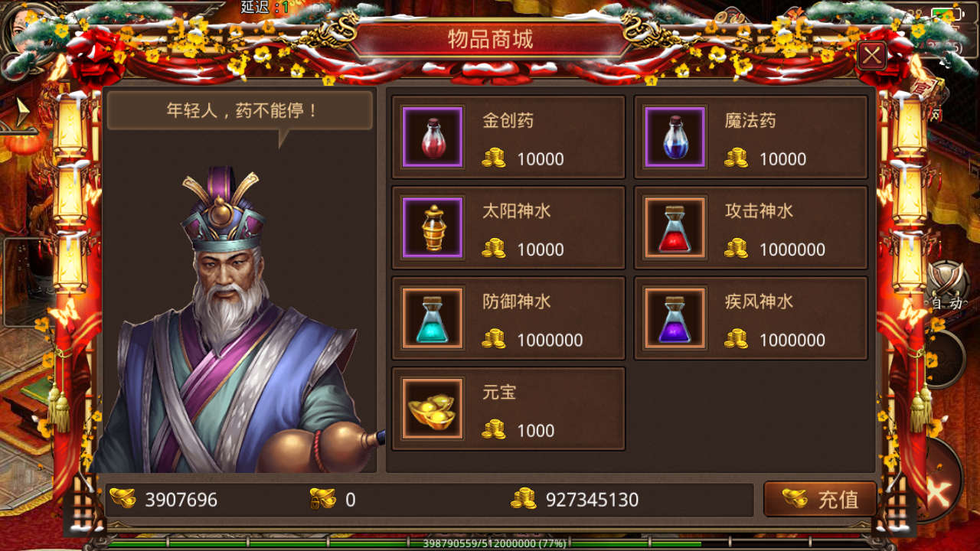Click the gold coins icon beside 927345130
Screen dimensions: 980x551
pyautogui.click(x=524, y=499)
